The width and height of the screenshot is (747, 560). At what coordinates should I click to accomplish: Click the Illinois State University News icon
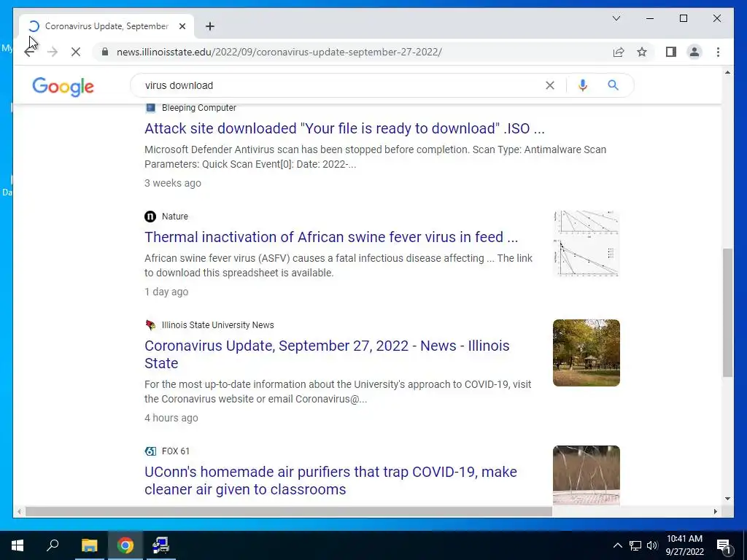pyautogui.click(x=150, y=325)
